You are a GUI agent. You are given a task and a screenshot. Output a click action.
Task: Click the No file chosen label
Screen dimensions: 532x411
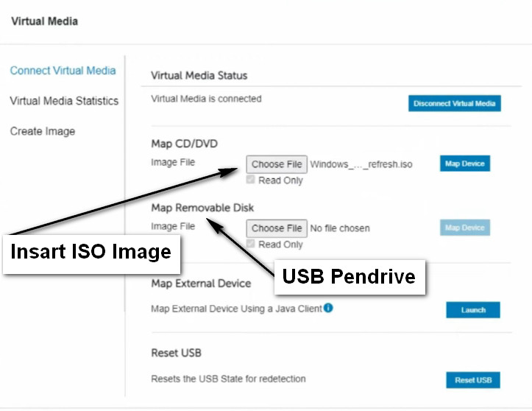point(340,228)
